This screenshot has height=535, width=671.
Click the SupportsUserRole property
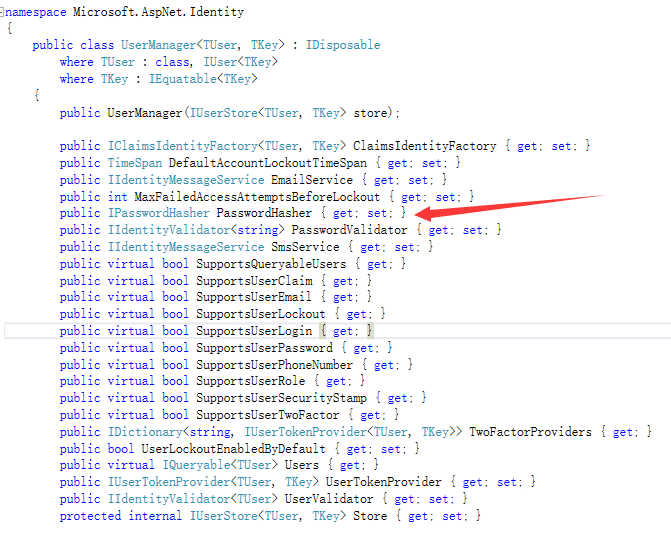(250, 381)
